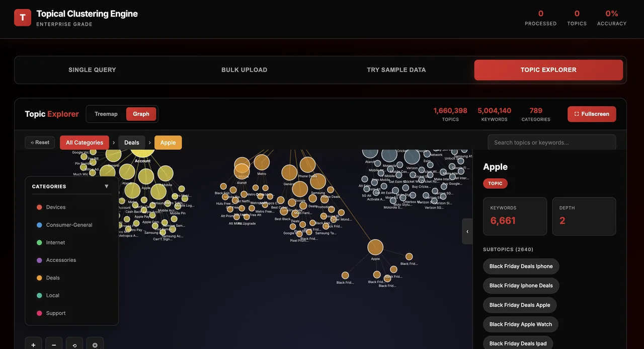This screenshot has height=349, width=644.
Task: Click the Accuracy 0% stat
Action: click(612, 18)
